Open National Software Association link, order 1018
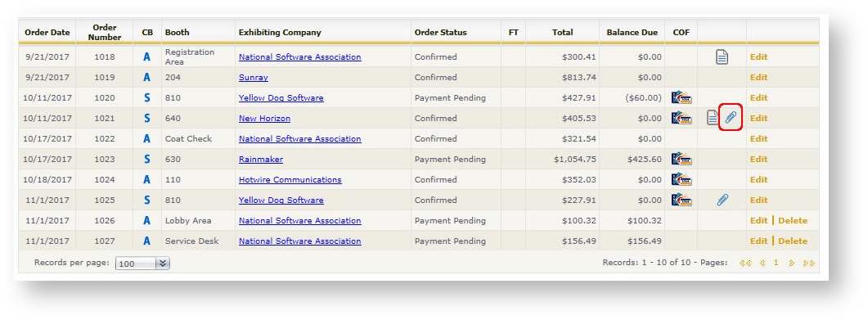This screenshot has width=868, height=320. pyautogui.click(x=299, y=56)
